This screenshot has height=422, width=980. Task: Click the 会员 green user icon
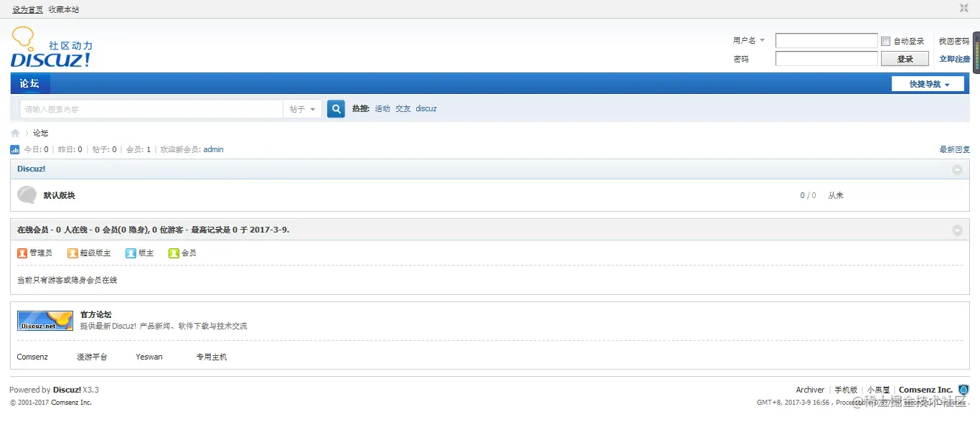(x=174, y=253)
